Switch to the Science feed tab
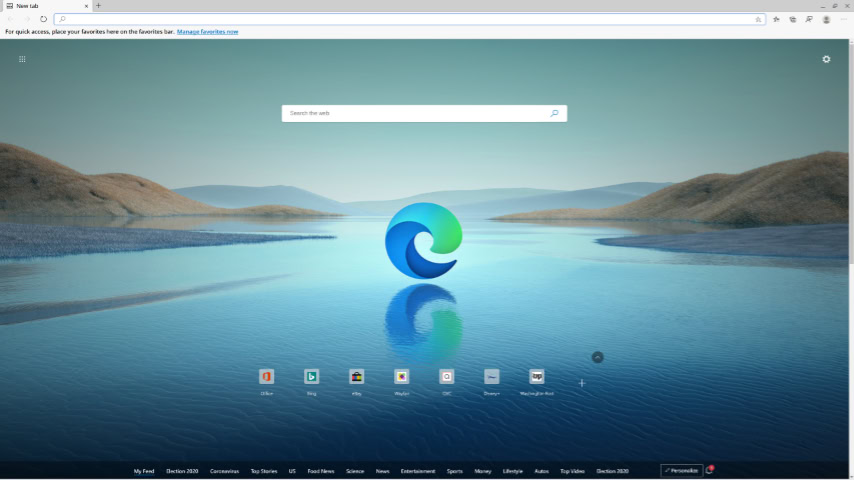The image size is (854, 480). pyautogui.click(x=355, y=471)
